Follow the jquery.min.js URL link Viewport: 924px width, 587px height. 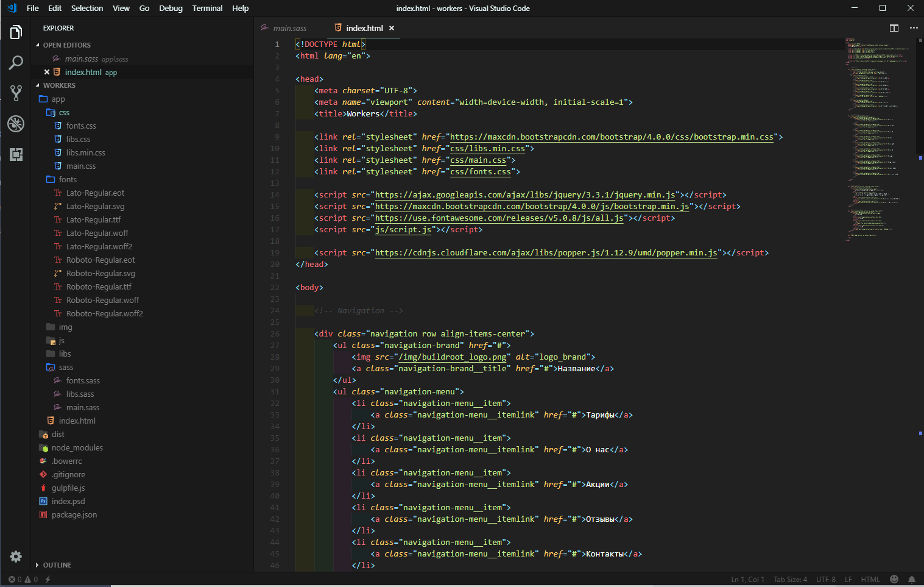[525, 195]
